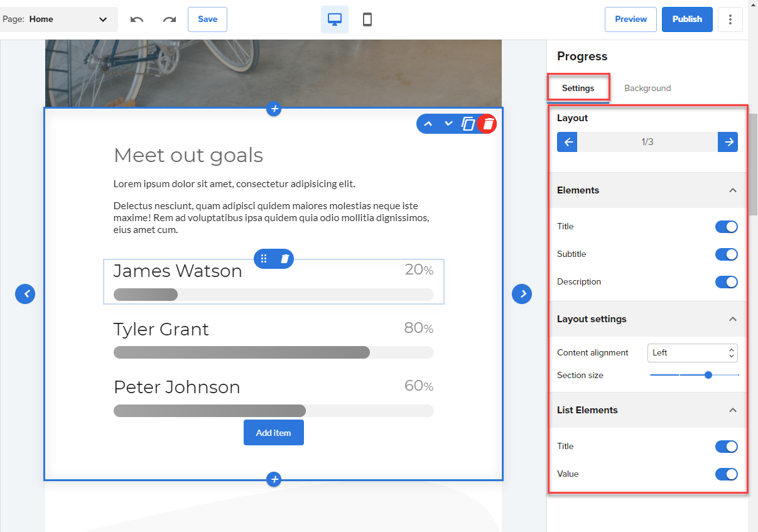Add a section above with plus icon
Image resolution: width=758 pixels, height=532 pixels.
[273, 109]
